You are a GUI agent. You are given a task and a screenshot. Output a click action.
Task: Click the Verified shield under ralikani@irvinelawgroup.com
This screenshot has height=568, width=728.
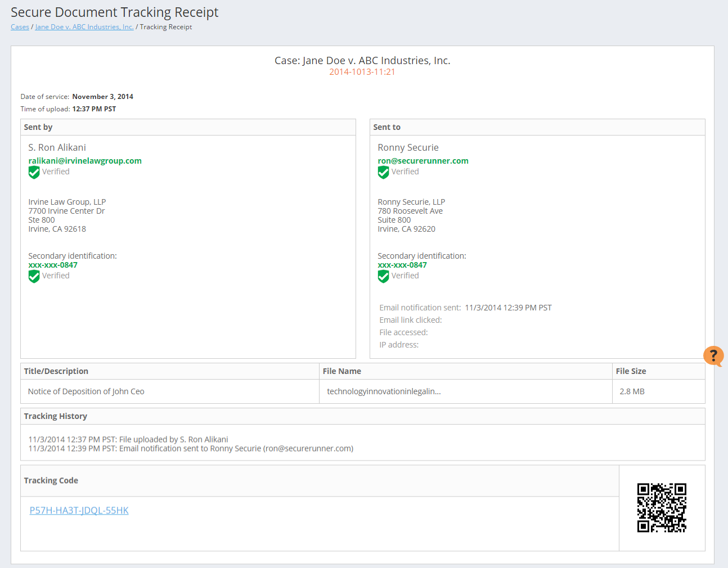[34, 172]
